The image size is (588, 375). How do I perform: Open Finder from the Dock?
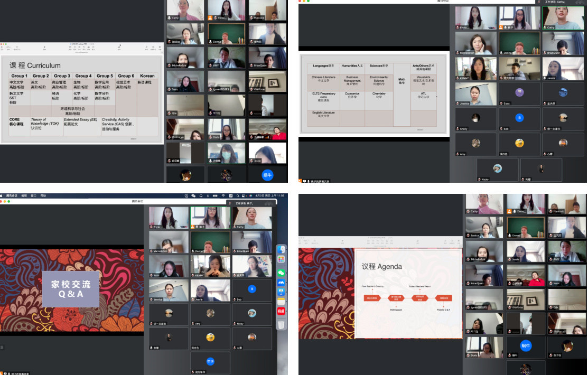pos(281,249)
